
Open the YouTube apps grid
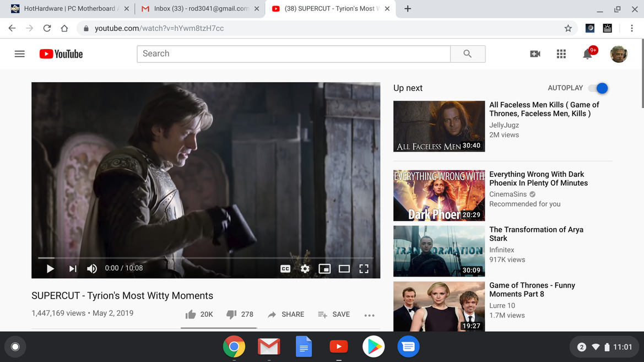(561, 54)
